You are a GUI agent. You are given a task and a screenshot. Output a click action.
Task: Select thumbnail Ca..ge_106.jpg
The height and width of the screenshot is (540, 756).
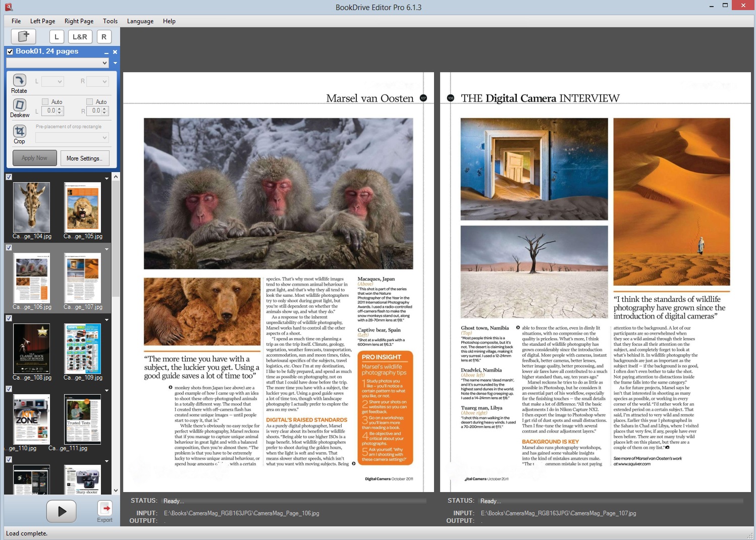click(32, 278)
